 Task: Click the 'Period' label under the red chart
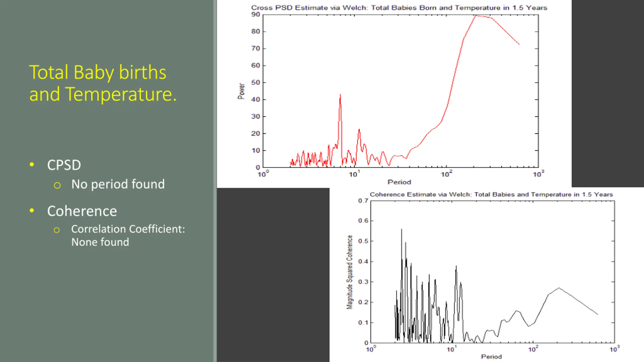click(399, 182)
